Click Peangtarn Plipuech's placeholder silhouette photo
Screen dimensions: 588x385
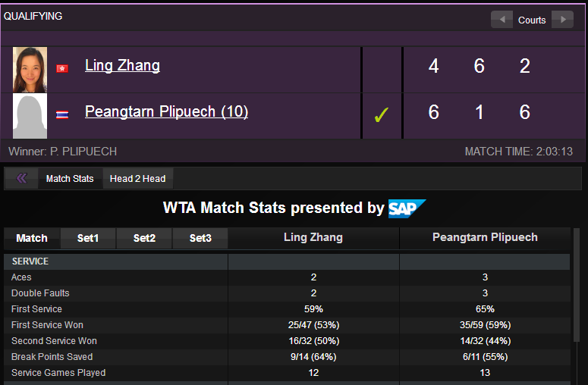(x=30, y=116)
